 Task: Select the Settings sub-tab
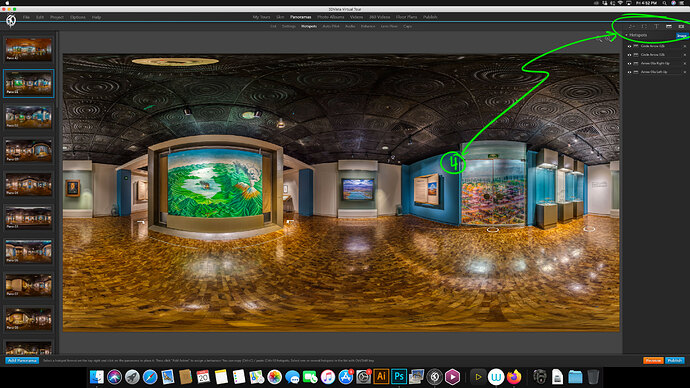(x=289, y=26)
